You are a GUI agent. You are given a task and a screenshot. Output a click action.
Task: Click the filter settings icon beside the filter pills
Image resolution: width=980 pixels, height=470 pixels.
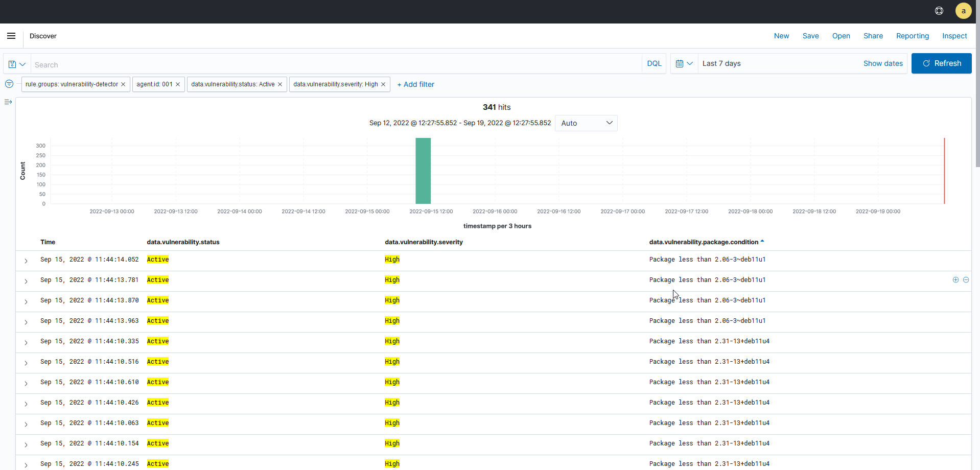pyautogui.click(x=9, y=84)
